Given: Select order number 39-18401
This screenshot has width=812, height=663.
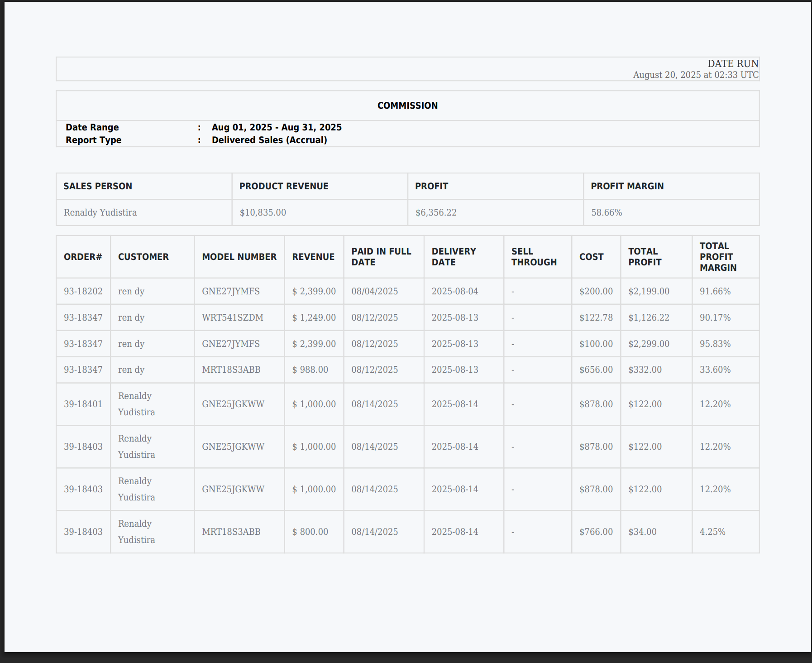Looking at the screenshot, I should [83, 404].
